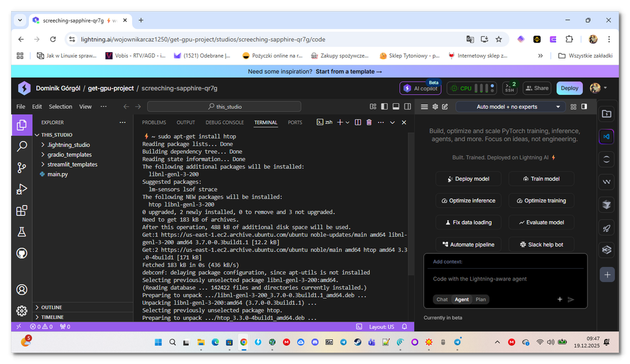Viewport: 630px width, 364px height.
Task: Open Run and Debug view
Action: pyautogui.click(x=22, y=189)
